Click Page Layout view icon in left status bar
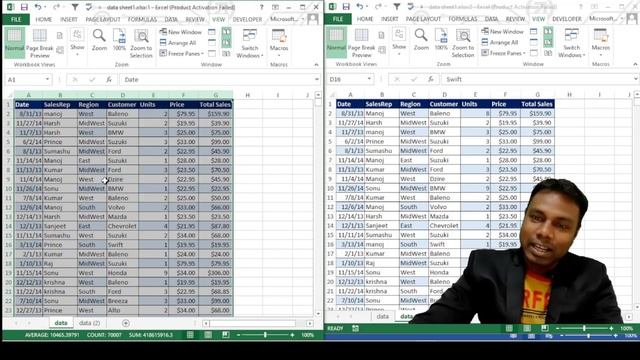The image size is (640, 360). point(208,335)
